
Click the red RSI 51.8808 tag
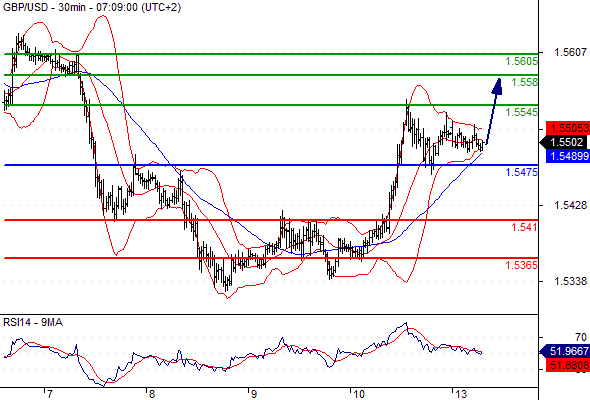568,365
